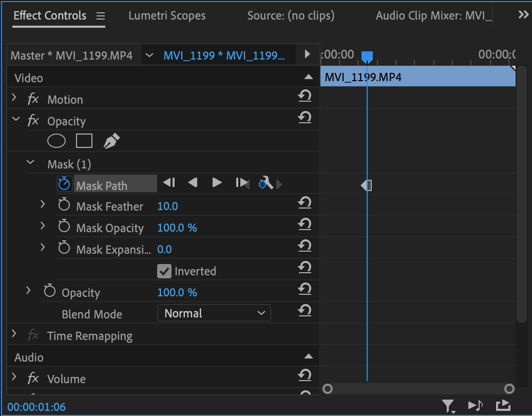The width and height of the screenshot is (532, 416).
Task: Toggle the Time Remapping fx effect
Action: pyautogui.click(x=33, y=335)
